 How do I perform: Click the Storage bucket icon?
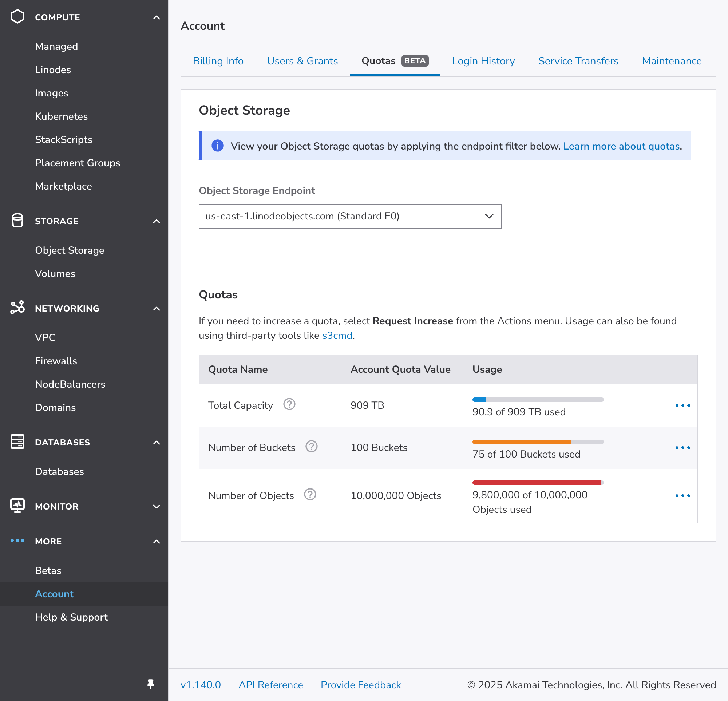17,220
